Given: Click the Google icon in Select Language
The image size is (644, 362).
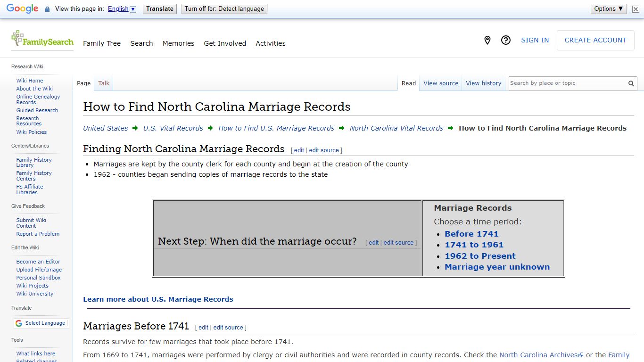Looking at the screenshot, I should 19,323.
